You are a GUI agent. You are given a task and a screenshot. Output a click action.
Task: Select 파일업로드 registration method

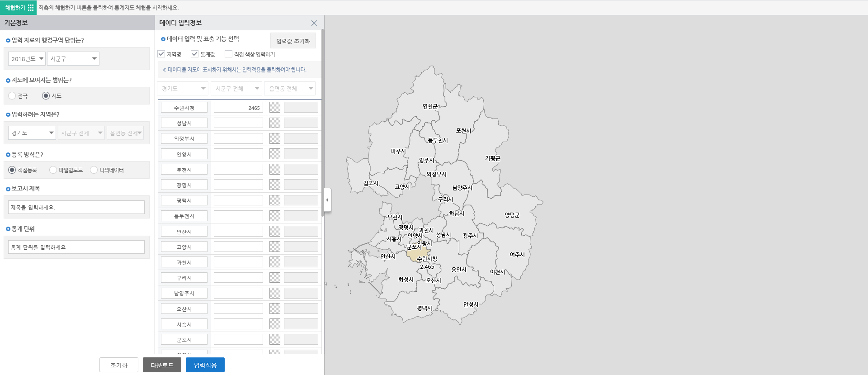(53, 170)
